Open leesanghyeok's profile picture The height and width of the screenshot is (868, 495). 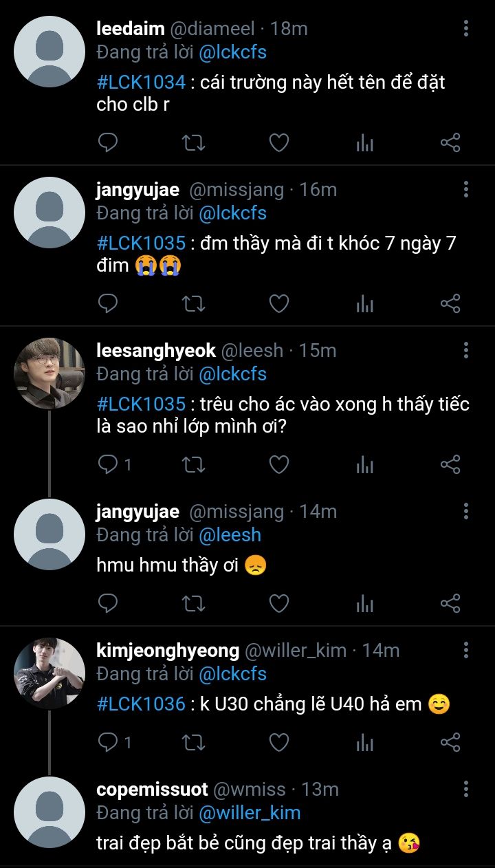(x=49, y=373)
